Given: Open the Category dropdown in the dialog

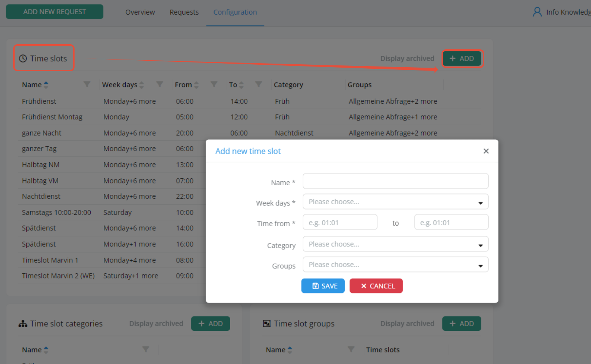Looking at the screenshot, I should pos(395,244).
